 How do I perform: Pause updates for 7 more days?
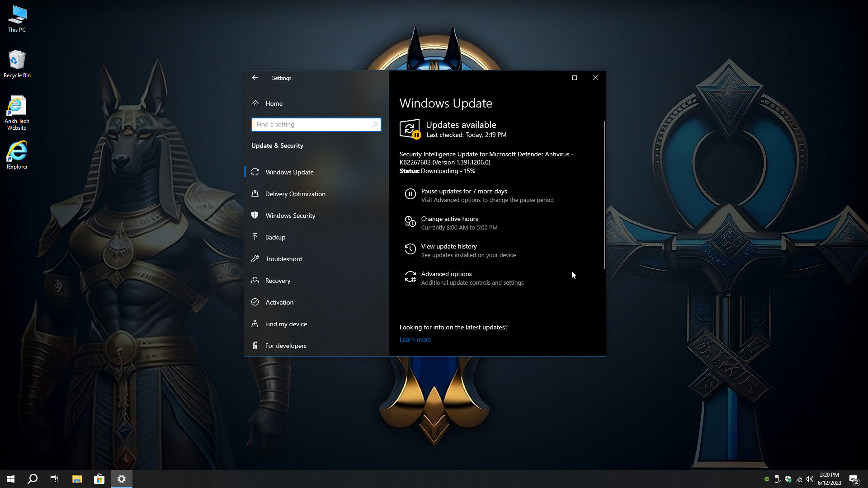click(464, 192)
